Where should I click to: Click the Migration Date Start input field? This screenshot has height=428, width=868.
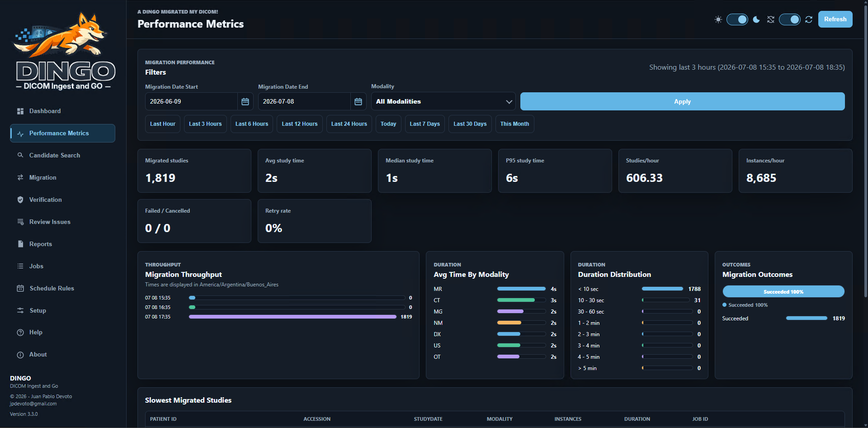pyautogui.click(x=191, y=102)
